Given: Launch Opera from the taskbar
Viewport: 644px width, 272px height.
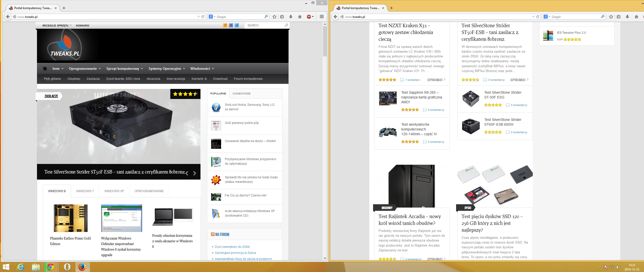Looking at the screenshot, I should (67, 267).
